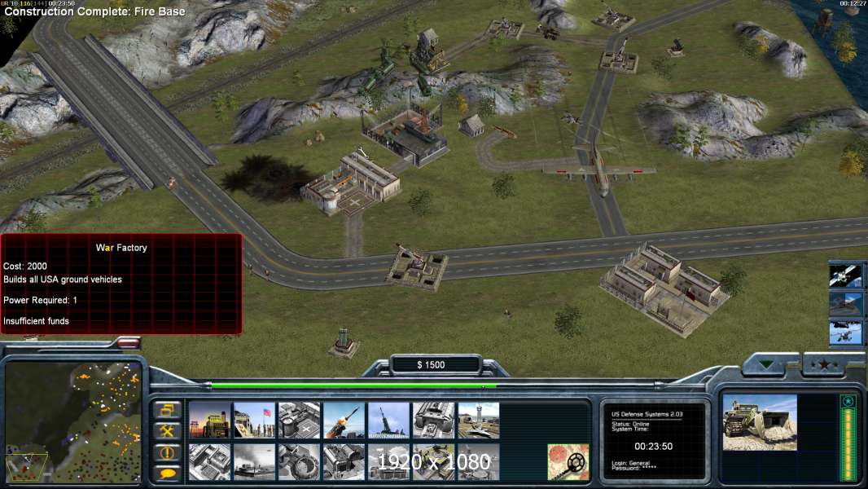
Task: Open options menu overlapping-windows button
Action: tap(167, 411)
